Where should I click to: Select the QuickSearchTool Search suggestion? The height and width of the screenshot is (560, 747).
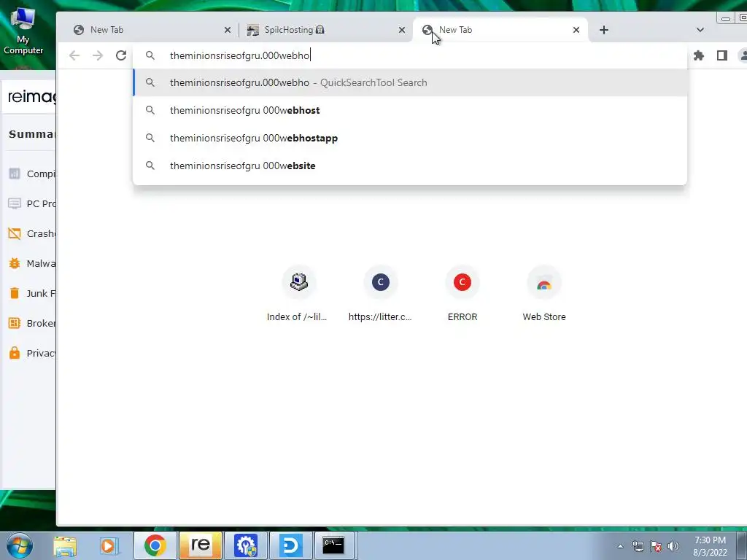click(410, 83)
